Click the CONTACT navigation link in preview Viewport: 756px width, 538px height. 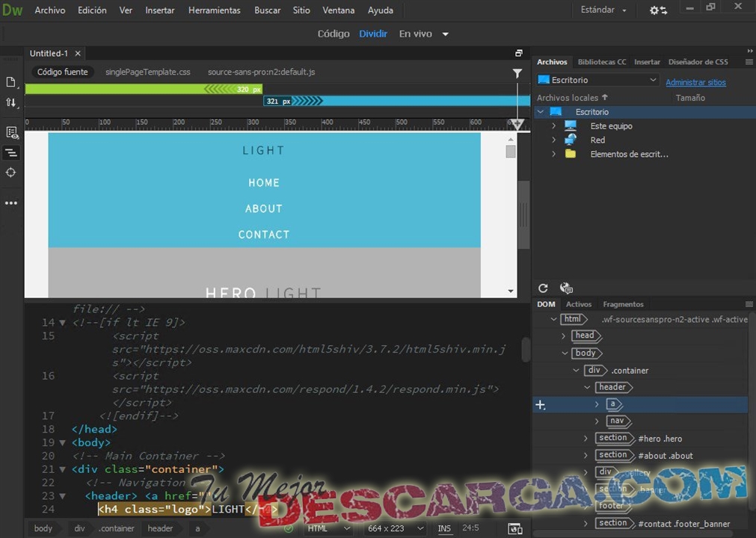coord(264,235)
